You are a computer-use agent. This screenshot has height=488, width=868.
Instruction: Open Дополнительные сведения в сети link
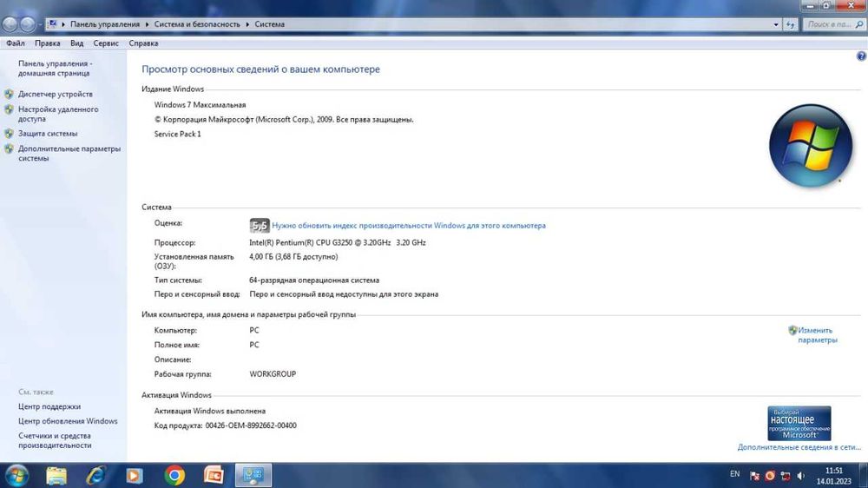point(799,447)
